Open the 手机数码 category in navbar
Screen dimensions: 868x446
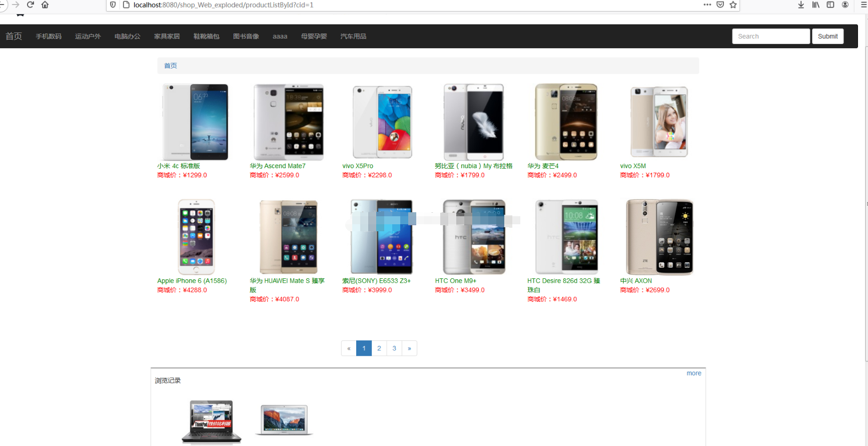[49, 36]
